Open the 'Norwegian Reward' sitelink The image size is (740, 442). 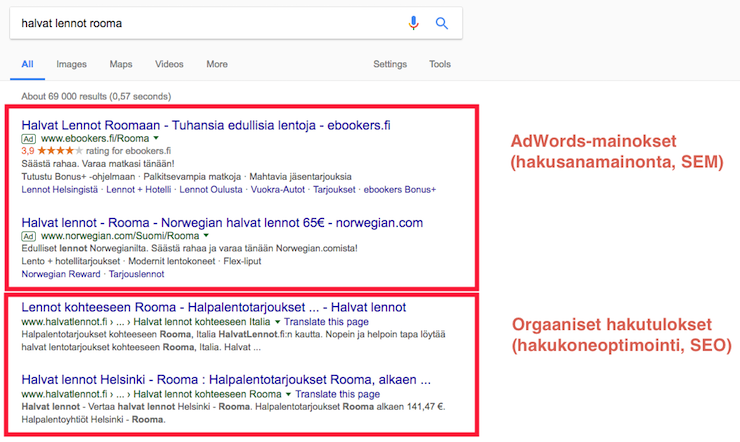coord(61,274)
